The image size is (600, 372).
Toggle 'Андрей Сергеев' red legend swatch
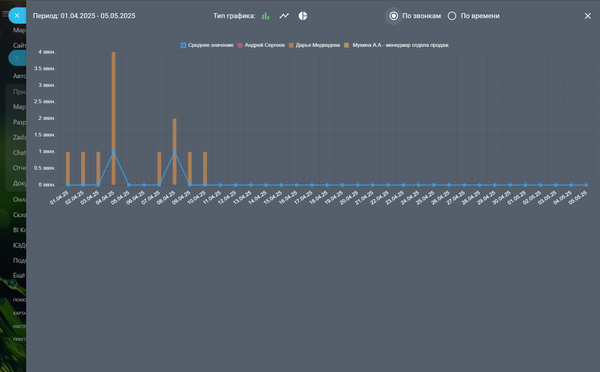[x=240, y=45]
